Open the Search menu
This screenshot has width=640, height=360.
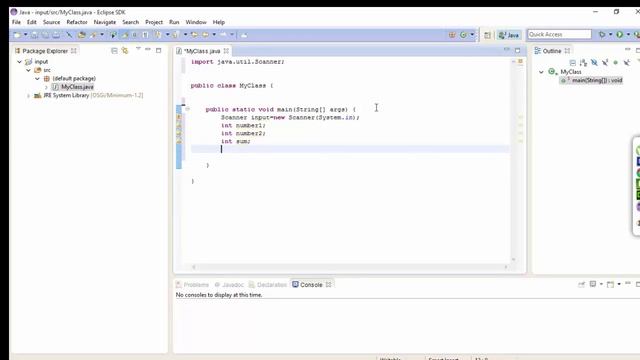pyautogui.click(x=131, y=22)
